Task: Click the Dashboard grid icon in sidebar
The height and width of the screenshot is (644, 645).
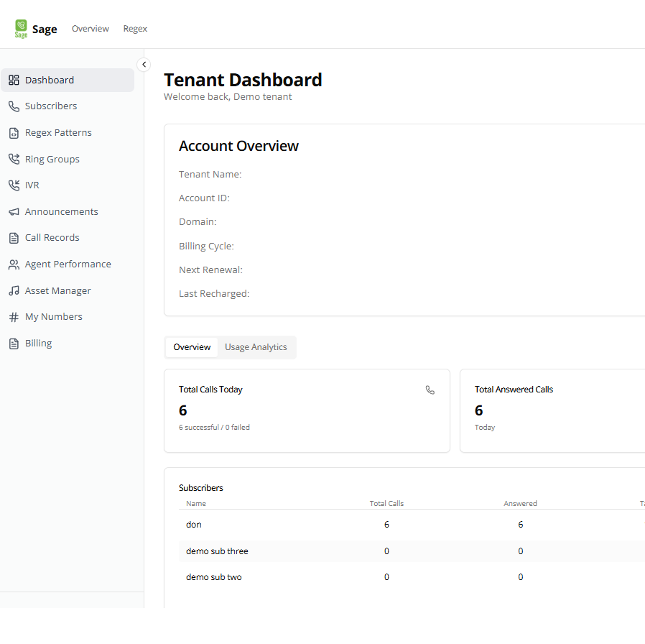Action: pos(14,80)
